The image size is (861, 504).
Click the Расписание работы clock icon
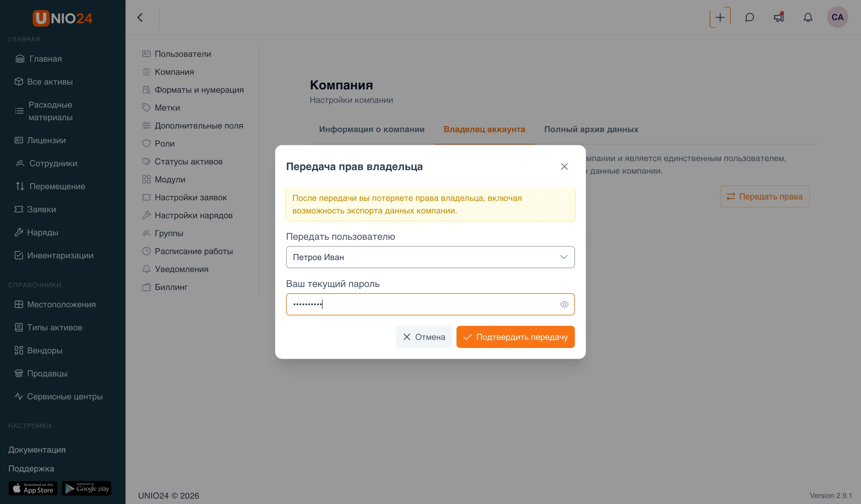pyautogui.click(x=146, y=251)
